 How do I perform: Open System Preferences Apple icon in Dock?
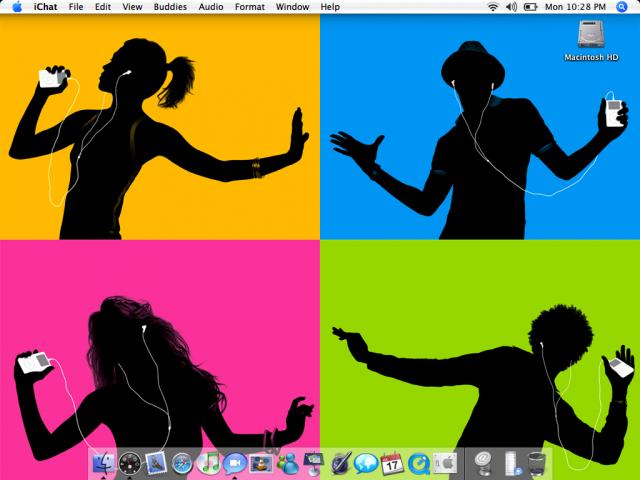click(445, 464)
